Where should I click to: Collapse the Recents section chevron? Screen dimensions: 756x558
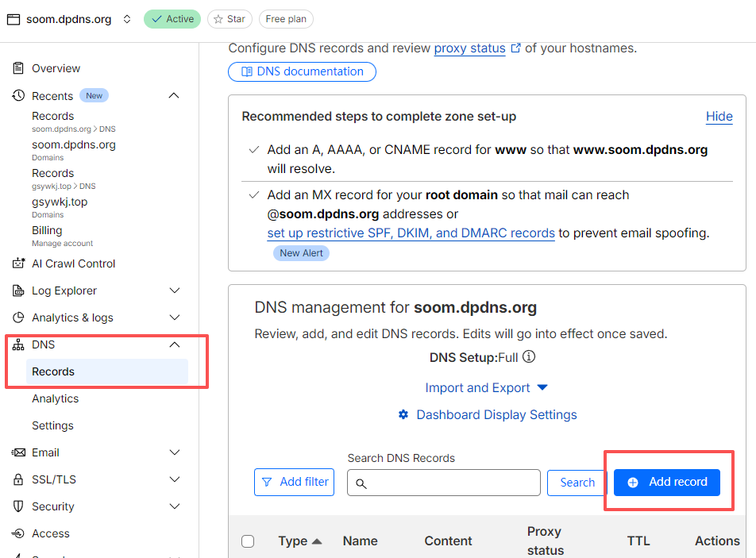tap(174, 95)
